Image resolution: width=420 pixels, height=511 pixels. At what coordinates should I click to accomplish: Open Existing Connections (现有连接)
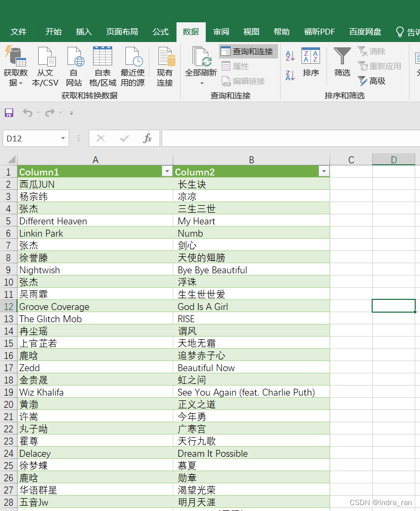(165, 66)
